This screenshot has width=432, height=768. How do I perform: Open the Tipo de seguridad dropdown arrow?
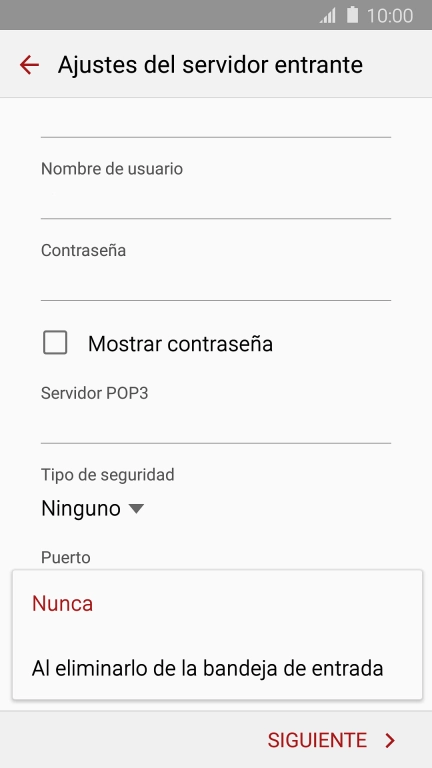pyautogui.click(x=136, y=509)
